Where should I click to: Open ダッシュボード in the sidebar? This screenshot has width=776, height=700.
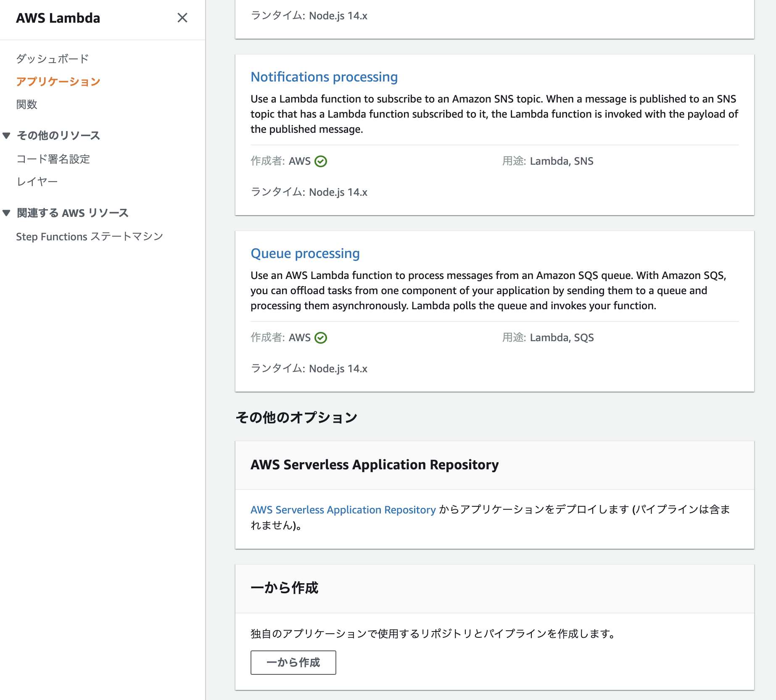(53, 59)
